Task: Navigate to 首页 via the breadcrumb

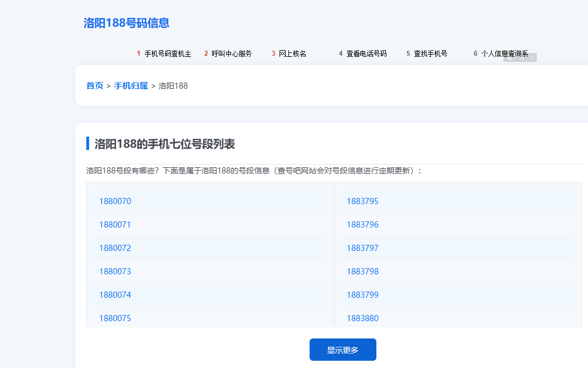Action: tap(94, 85)
